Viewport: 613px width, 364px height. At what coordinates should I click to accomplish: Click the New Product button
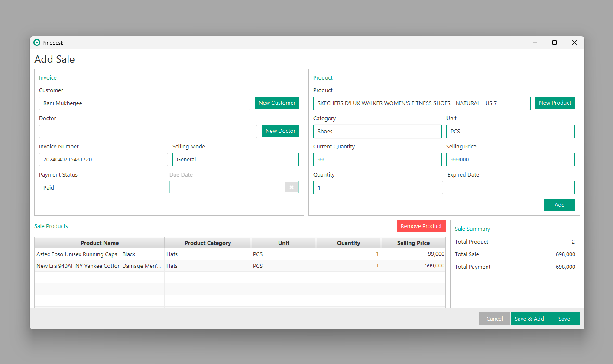[555, 103]
